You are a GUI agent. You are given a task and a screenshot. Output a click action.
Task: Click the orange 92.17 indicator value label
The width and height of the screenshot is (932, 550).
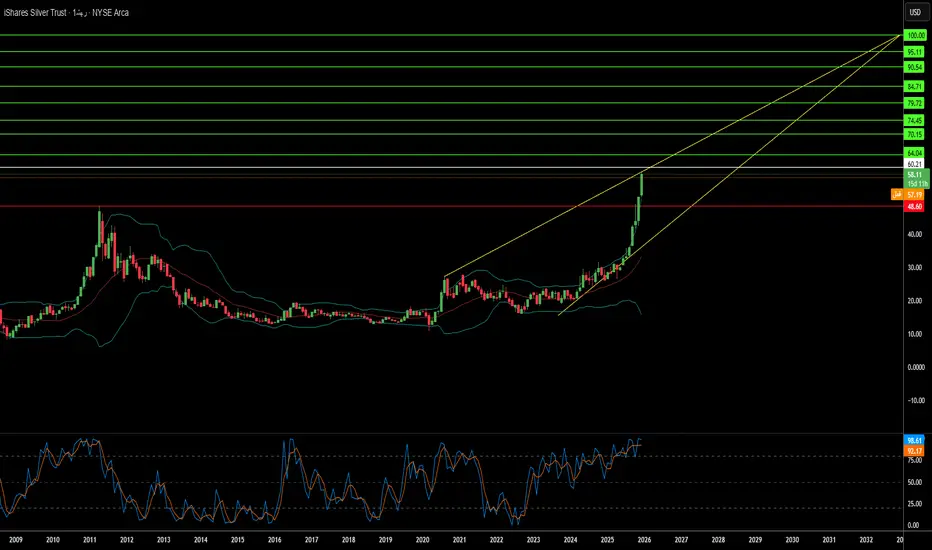point(914,451)
